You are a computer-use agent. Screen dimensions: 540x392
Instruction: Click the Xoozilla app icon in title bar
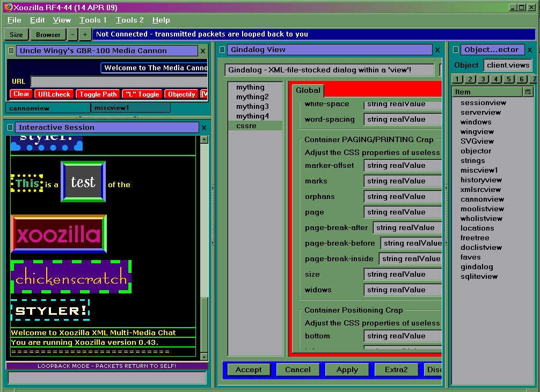[x=8, y=7]
